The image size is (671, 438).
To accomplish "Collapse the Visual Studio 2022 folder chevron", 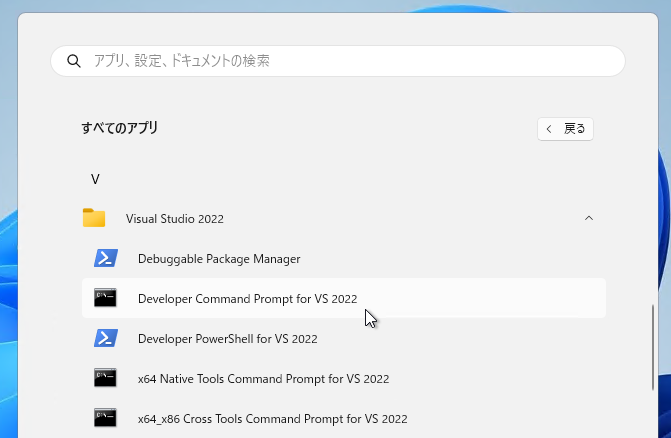I will point(589,218).
